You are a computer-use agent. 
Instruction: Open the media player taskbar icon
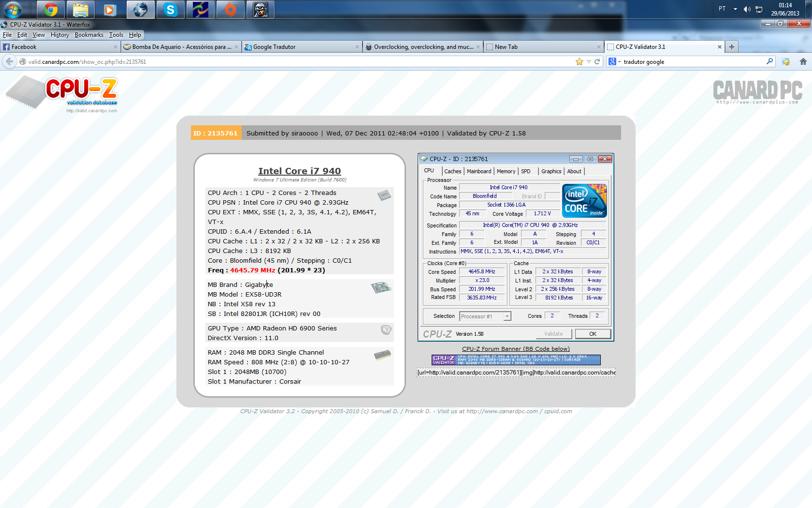pos(110,9)
